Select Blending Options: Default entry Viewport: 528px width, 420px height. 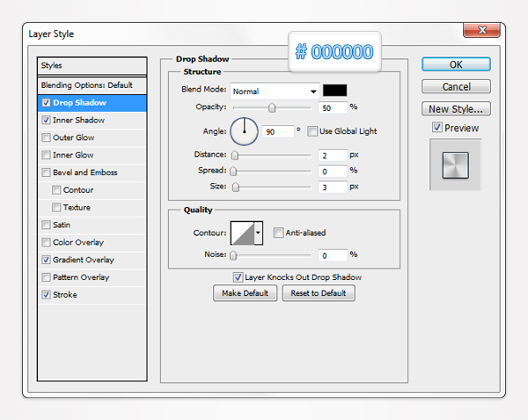click(86, 85)
